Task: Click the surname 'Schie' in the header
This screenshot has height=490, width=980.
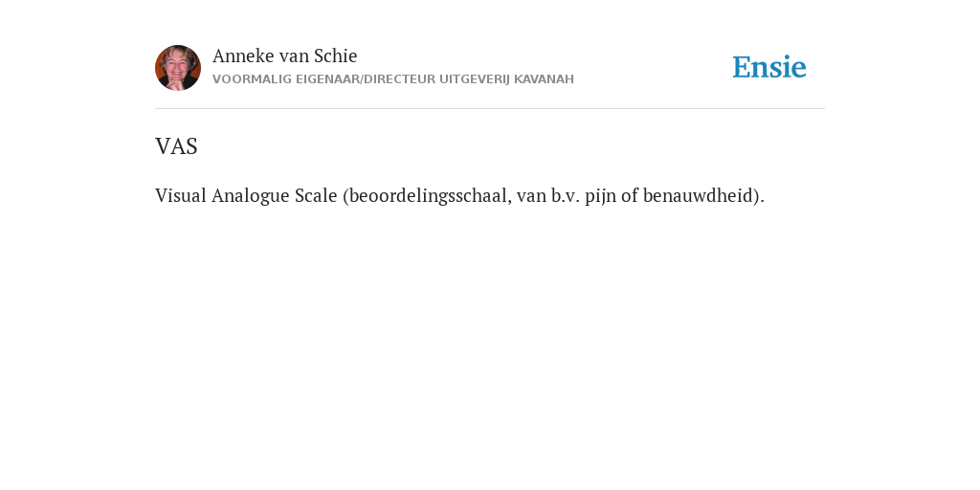Action: coord(335,56)
